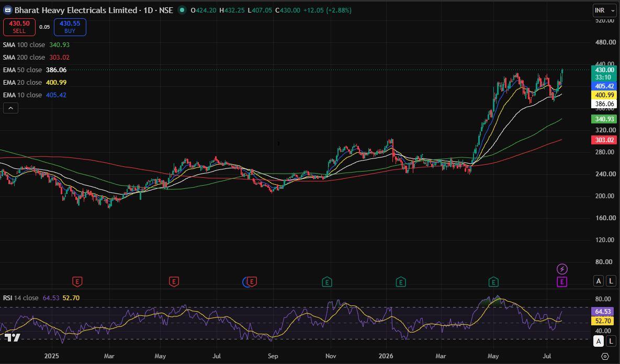
Task: Click the green SMA 100 label 340.93 on axis
Action: click(x=604, y=119)
